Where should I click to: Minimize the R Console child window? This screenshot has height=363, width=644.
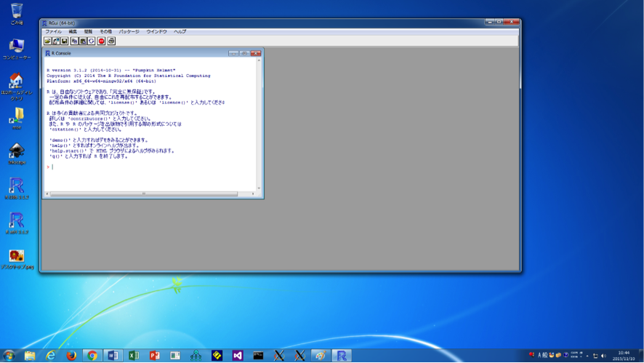233,53
